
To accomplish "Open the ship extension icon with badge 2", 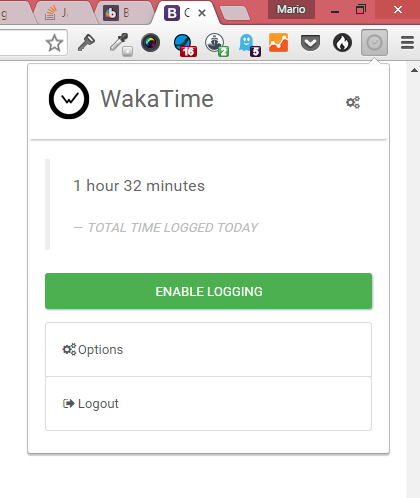I will pos(217,44).
